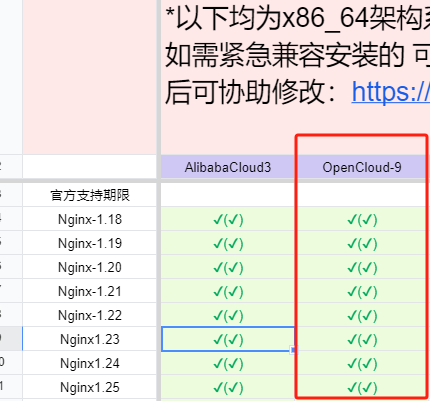Screen dimensions: 430x401
Task: Select the Nginx-1.21 row label
Action: 90,291
